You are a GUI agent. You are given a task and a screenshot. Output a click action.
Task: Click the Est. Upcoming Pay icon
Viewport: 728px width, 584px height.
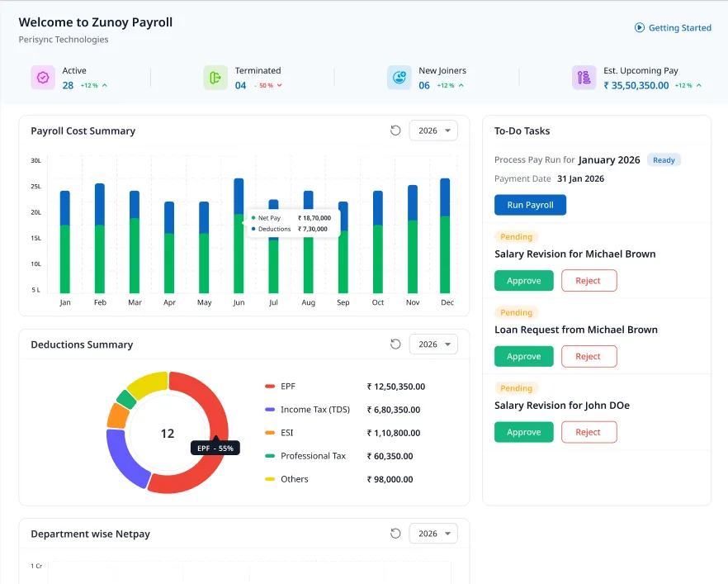pos(584,77)
